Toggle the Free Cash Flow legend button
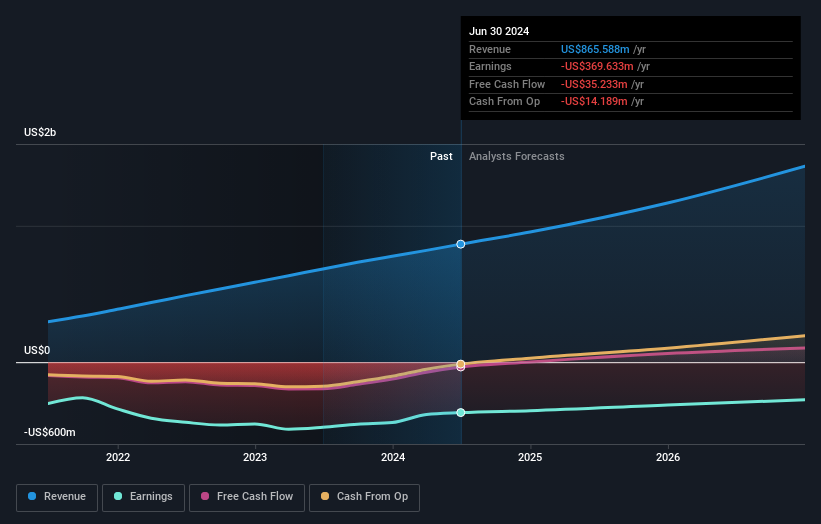 point(247,497)
